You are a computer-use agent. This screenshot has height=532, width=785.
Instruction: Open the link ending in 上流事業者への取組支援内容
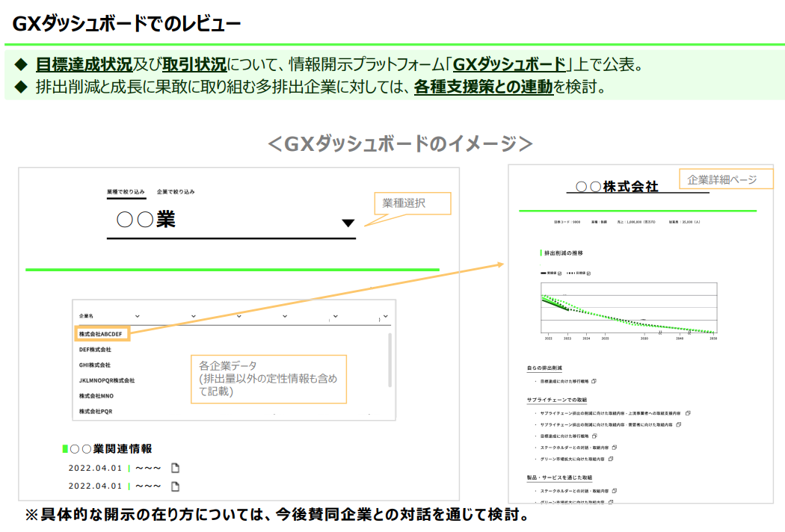point(610,413)
